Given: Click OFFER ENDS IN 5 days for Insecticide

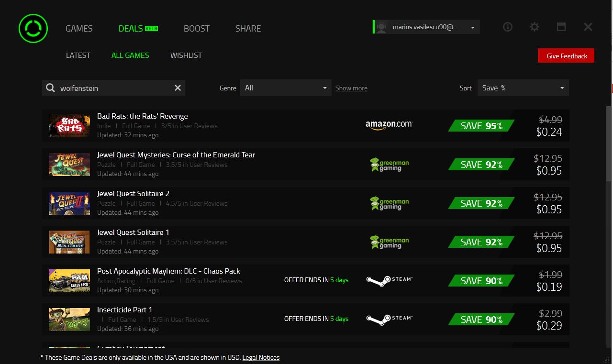Looking at the screenshot, I should (x=316, y=319).
